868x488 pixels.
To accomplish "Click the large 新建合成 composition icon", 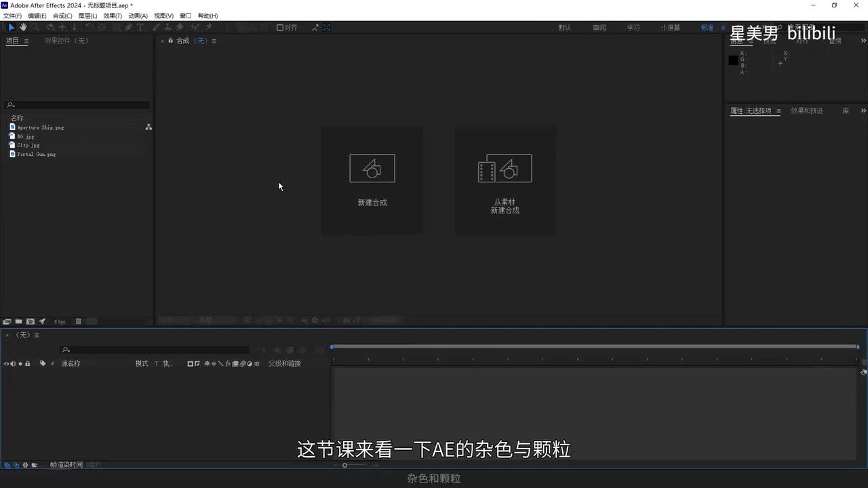I will pos(372,168).
